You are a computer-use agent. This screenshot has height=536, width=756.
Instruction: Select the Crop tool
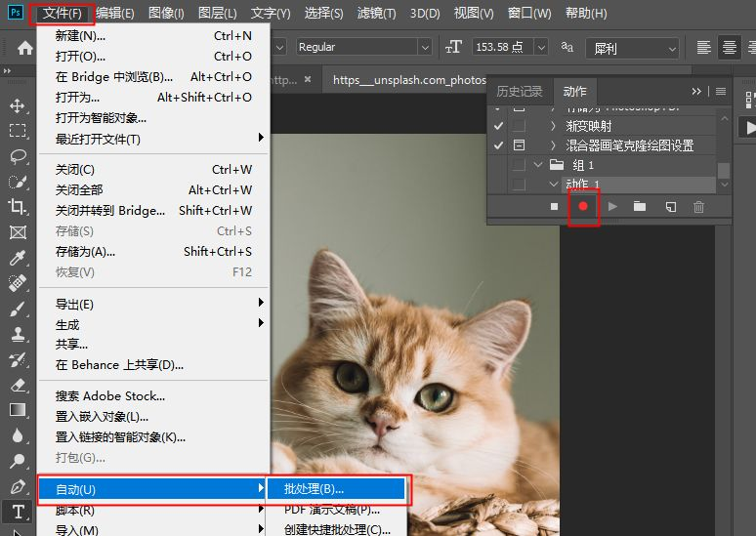point(18,207)
